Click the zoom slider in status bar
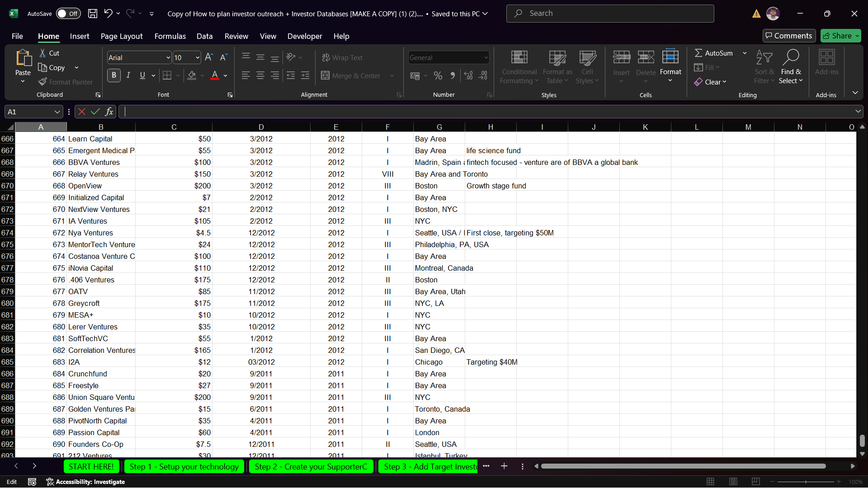The width and height of the screenshot is (868, 488). [x=806, y=482]
